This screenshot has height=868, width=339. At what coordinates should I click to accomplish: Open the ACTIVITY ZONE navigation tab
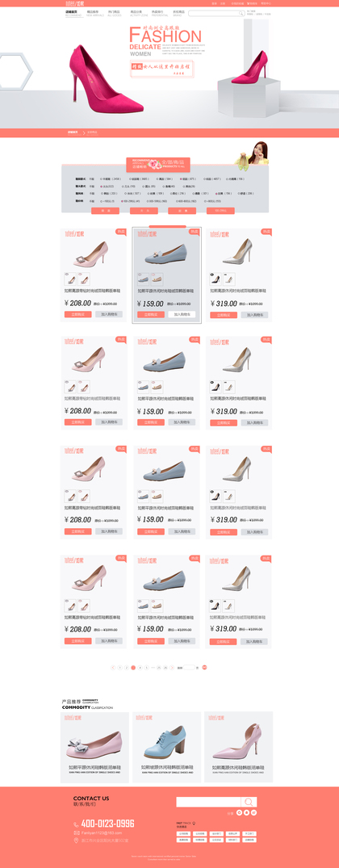pos(136,13)
